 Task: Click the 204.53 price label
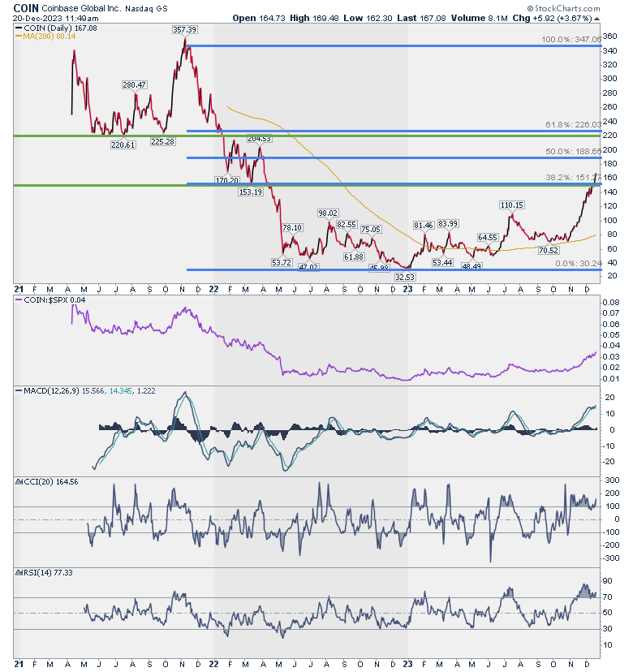pos(259,139)
